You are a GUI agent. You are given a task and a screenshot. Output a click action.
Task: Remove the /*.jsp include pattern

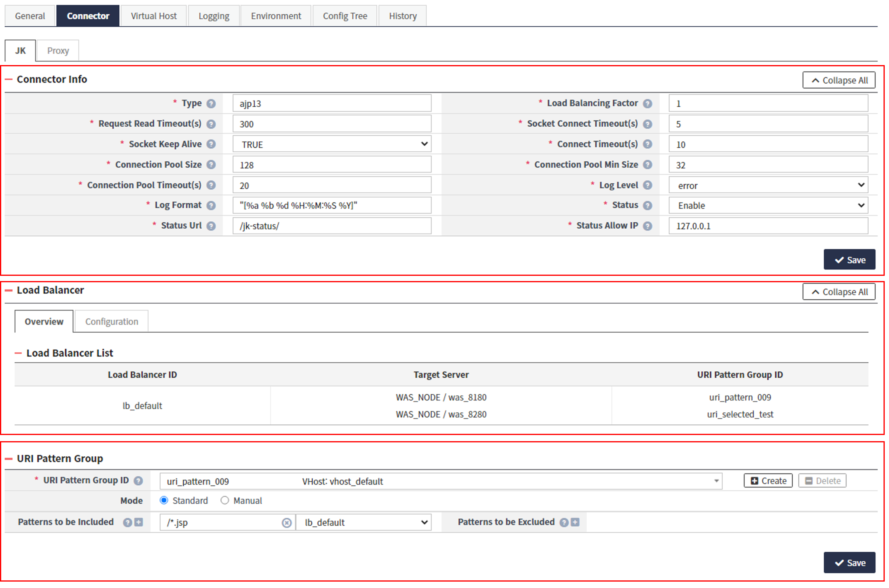[287, 523]
